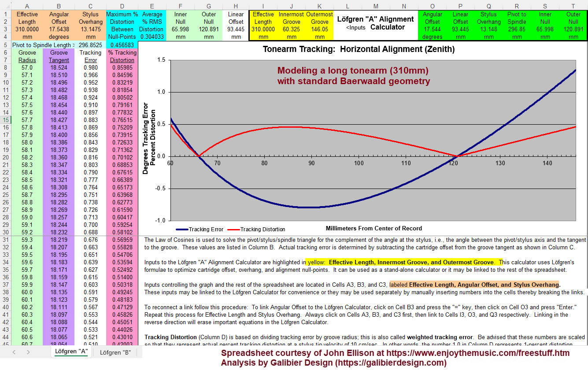
Task: Select the Löfgren "A" sheet tab
Action: [x=71, y=351]
